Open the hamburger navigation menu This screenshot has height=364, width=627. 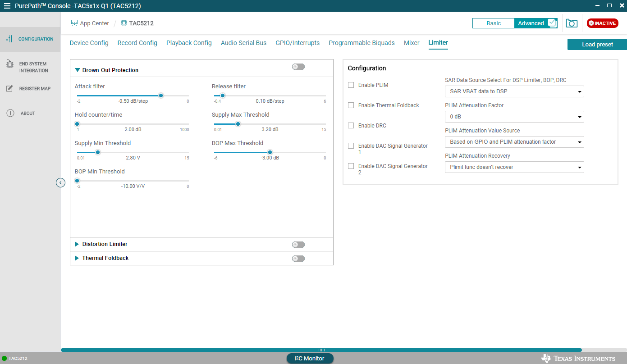[7, 5]
